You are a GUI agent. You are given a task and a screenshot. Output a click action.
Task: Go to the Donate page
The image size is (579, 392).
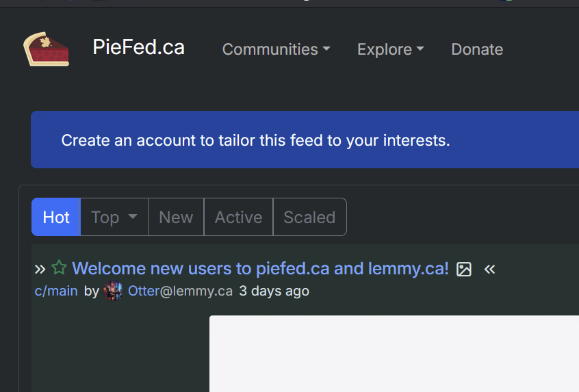click(477, 49)
